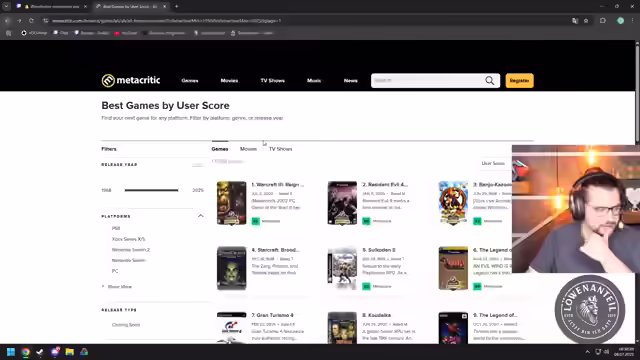This screenshot has height=360, width=640.
Task: Check the PS5 platform filter
Action: click(x=116, y=229)
